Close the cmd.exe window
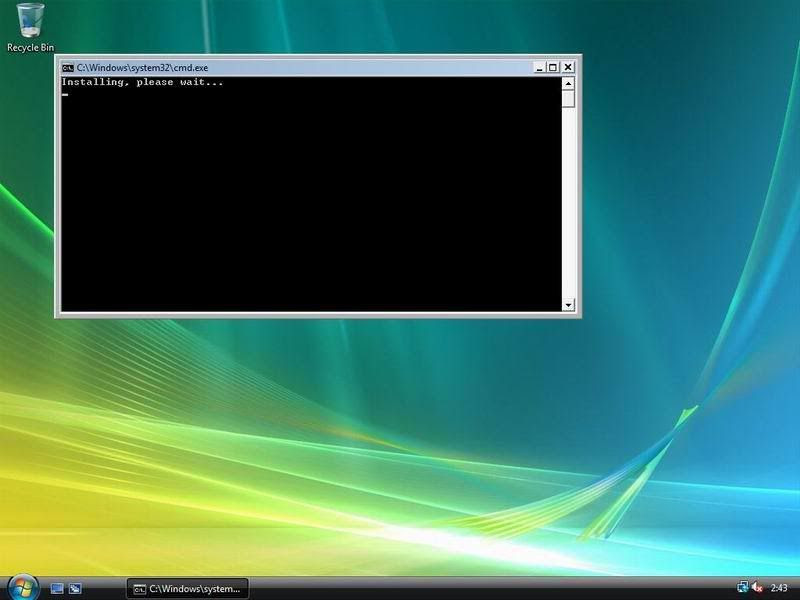This screenshot has width=800, height=600. click(x=568, y=67)
